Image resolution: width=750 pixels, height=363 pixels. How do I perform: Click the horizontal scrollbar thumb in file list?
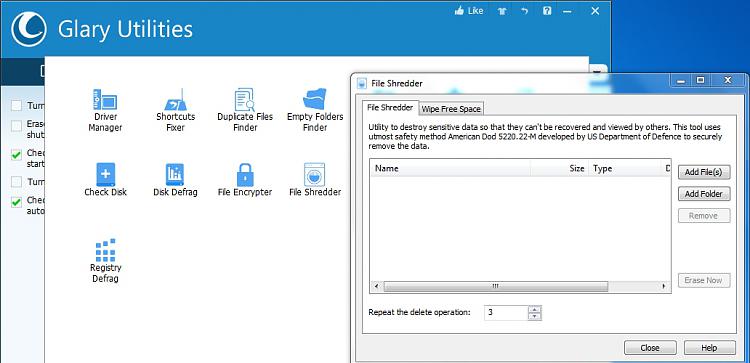click(x=496, y=286)
